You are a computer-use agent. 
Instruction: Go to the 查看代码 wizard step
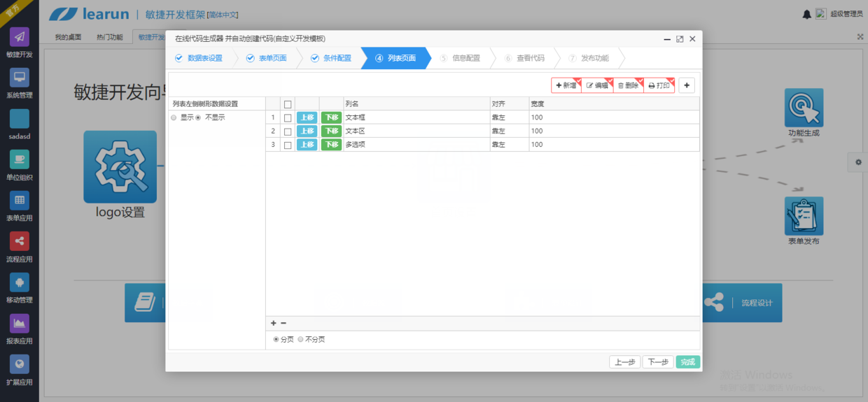pyautogui.click(x=524, y=58)
